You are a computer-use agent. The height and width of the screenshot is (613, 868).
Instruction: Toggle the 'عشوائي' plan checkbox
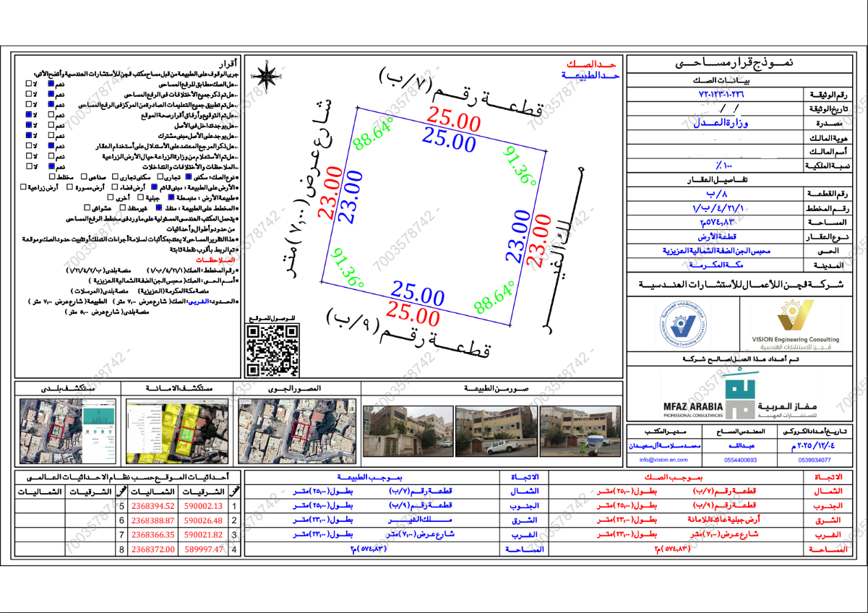point(87,207)
